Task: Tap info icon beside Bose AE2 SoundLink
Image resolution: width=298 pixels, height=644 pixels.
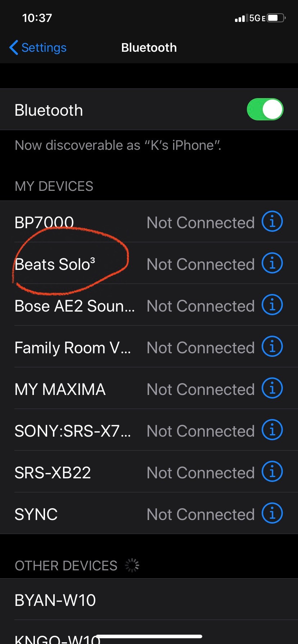Action: 272,305
